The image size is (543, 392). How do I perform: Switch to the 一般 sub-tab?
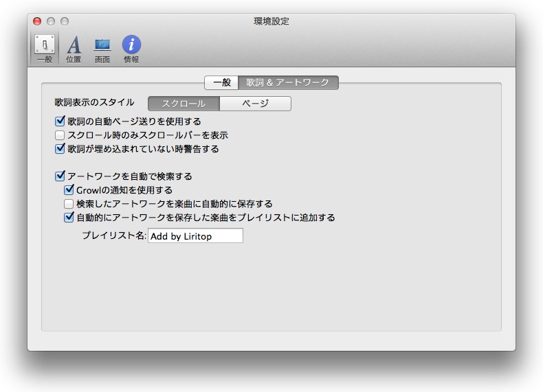click(x=221, y=82)
